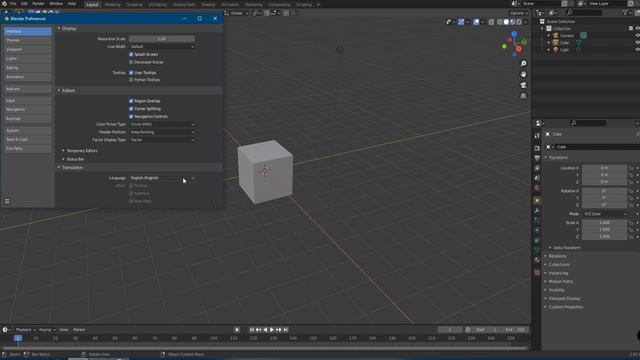Click Resolution Scale slider field
This screenshot has height=360, width=640.
tap(162, 39)
